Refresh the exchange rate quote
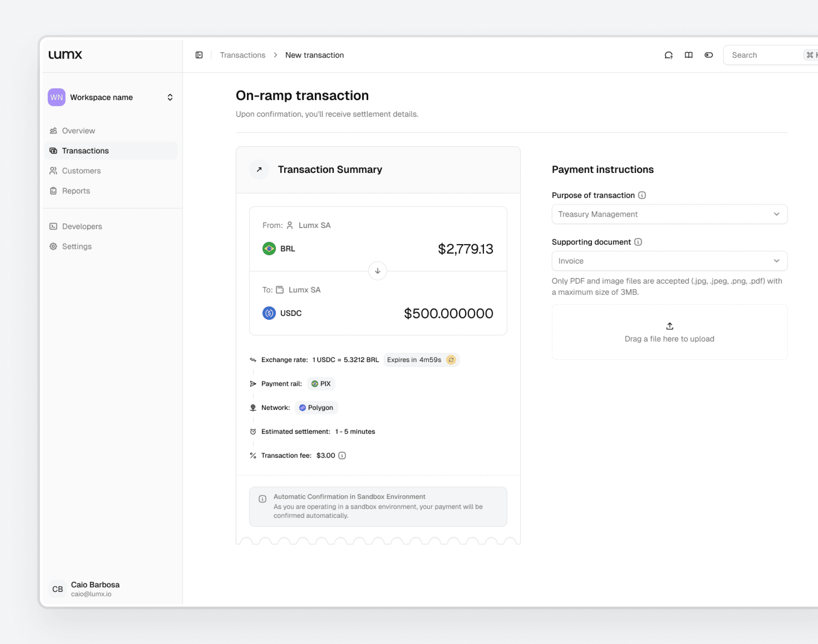This screenshot has width=818, height=644. click(x=451, y=360)
